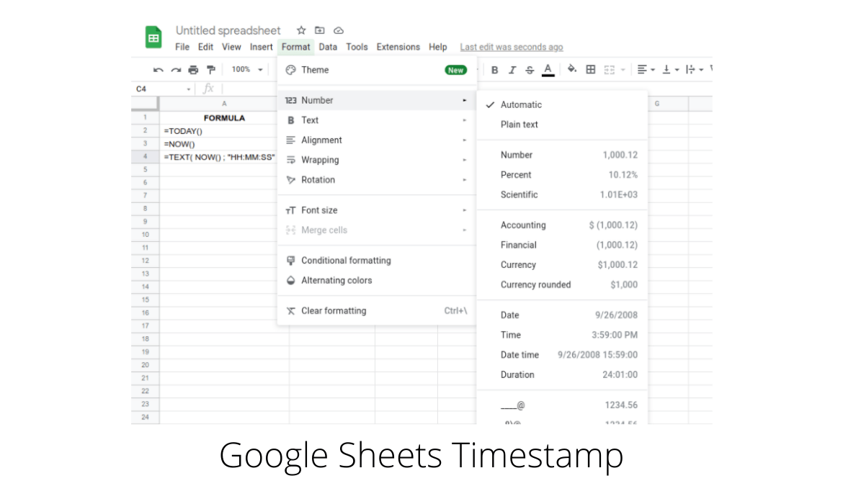
Task: Apply the Currency rounded format
Action: 562,285
